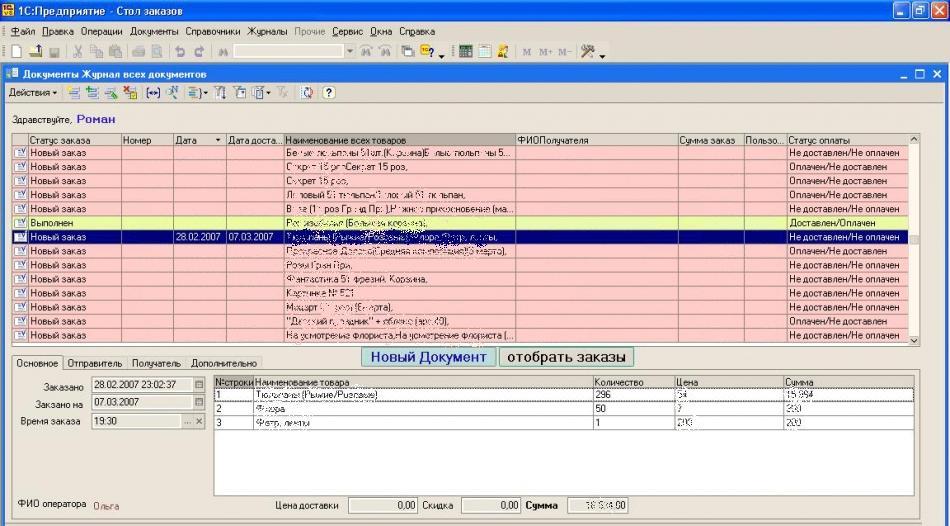950x526 pixels.
Task: Open the calculator tool icon
Action: pyautogui.click(x=465, y=52)
